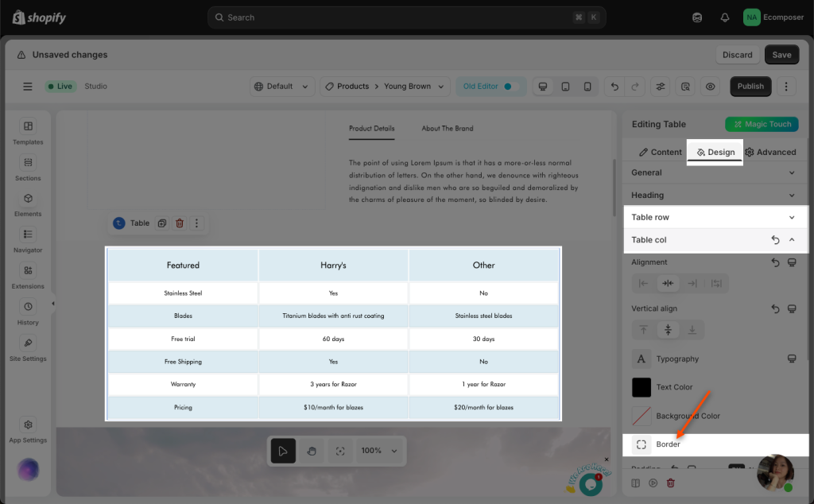The width and height of the screenshot is (814, 504).
Task: Open the Default language dropdown
Action: (x=282, y=87)
